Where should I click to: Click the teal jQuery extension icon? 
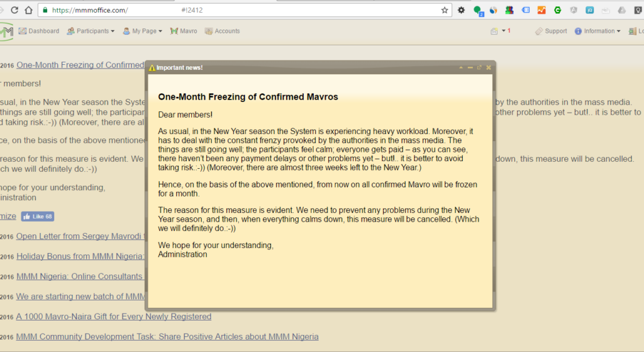(x=590, y=10)
